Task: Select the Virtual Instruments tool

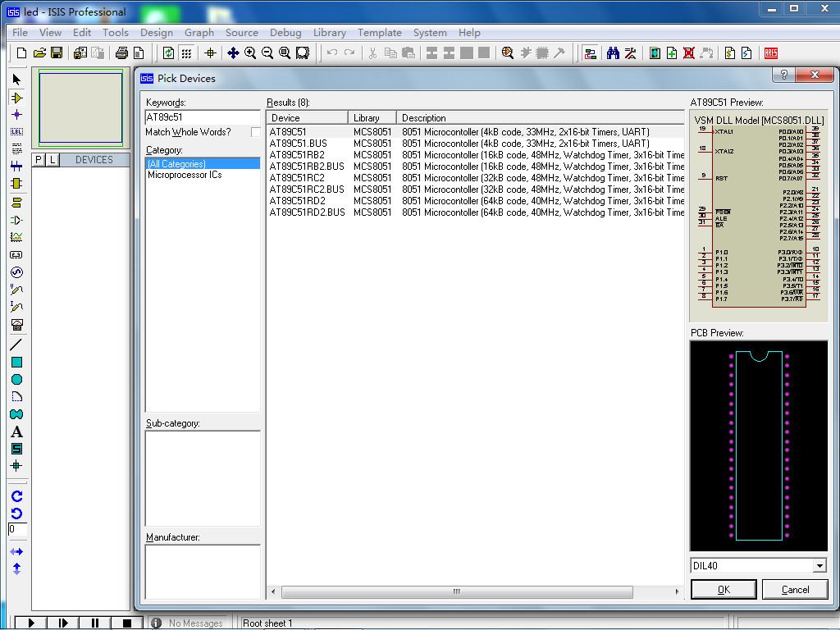Action: point(16,324)
